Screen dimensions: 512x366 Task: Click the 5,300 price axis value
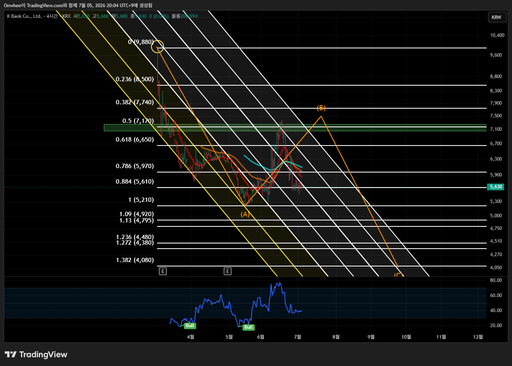pyautogui.click(x=496, y=201)
